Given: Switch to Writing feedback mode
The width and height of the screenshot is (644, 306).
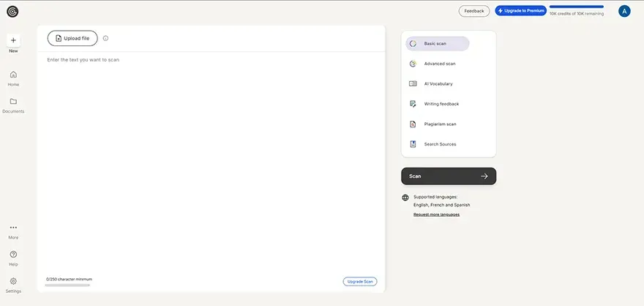Looking at the screenshot, I should [x=441, y=104].
